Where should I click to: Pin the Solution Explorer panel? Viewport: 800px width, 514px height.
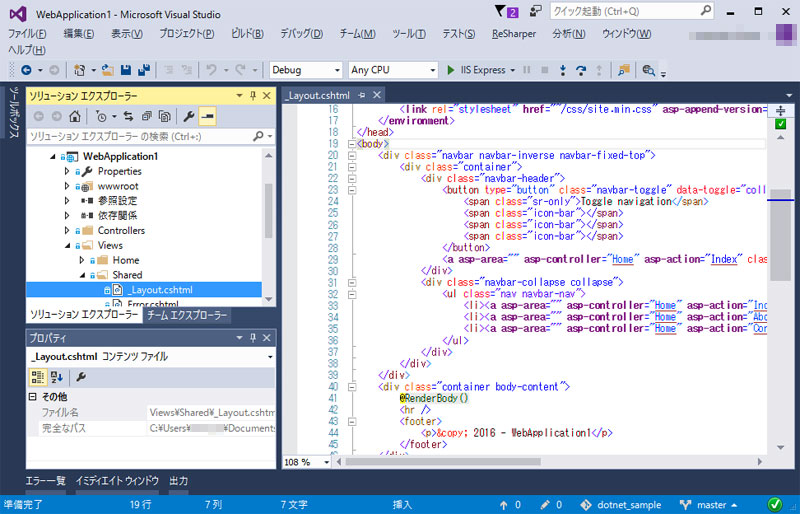[253, 95]
